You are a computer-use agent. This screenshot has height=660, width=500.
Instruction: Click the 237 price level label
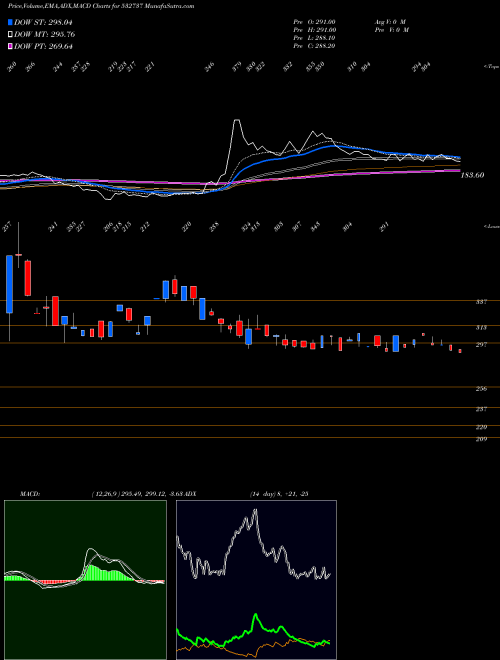click(482, 409)
